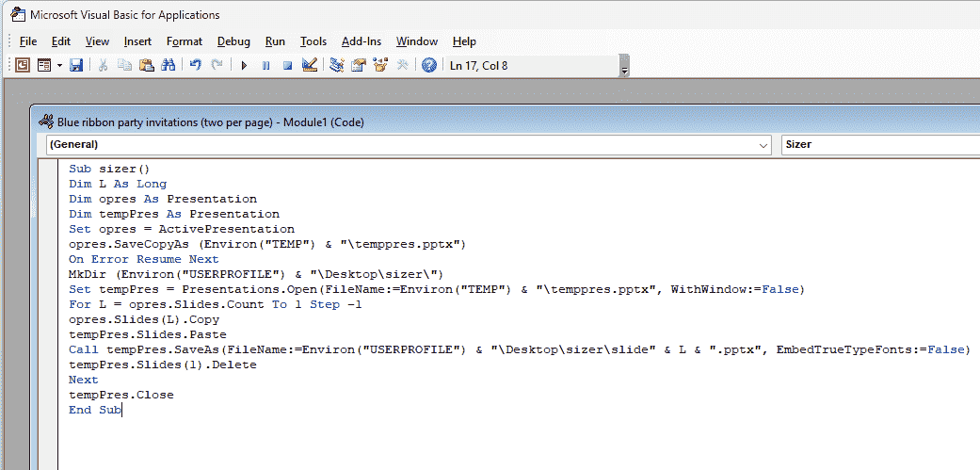Open the Properties Window icon

[359, 64]
